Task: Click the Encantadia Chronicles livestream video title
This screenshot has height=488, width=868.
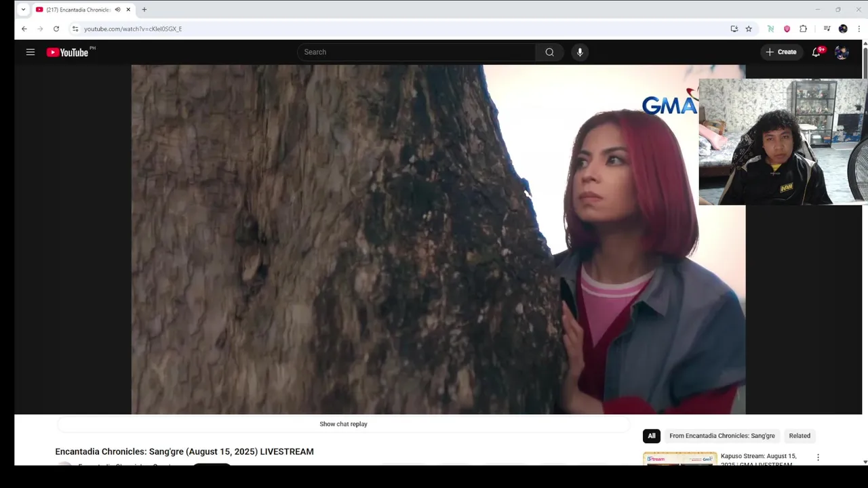Action: [184, 451]
